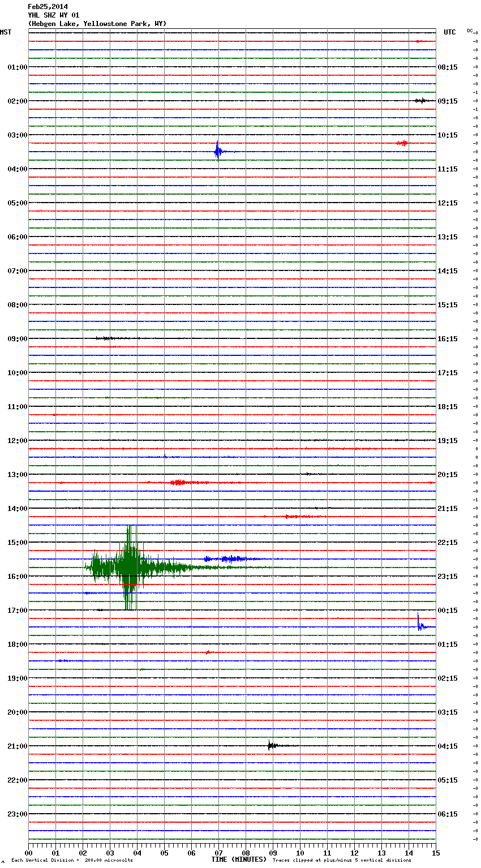Click the 'DC' column header at top right
The image size is (481, 868).
click(x=470, y=31)
